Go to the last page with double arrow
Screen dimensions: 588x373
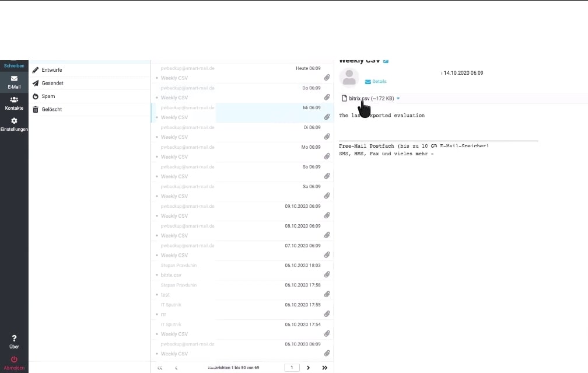tap(325, 368)
